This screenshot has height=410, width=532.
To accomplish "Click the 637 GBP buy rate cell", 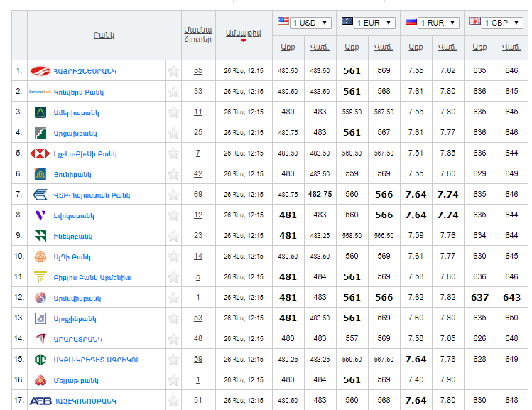I will (x=479, y=297).
